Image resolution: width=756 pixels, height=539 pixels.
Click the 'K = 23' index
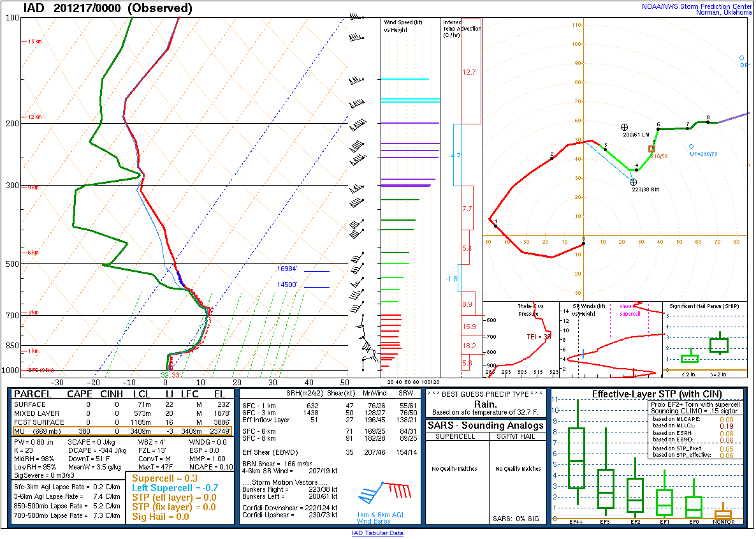click(24, 450)
